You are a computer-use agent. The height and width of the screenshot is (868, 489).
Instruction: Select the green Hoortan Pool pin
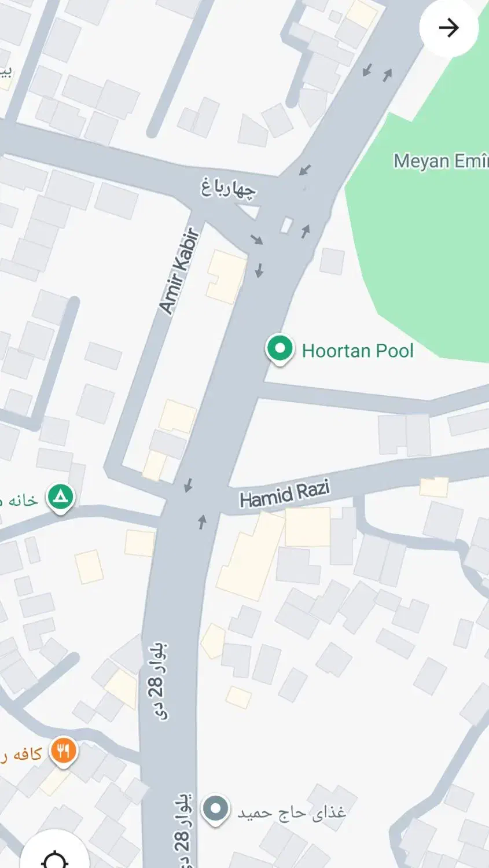[280, 350]
